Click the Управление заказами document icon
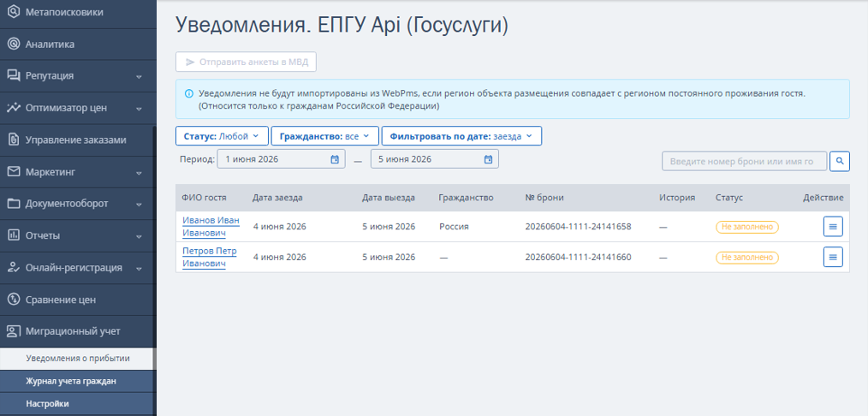Viewport: 868px width, 416px height. [14, 140]
